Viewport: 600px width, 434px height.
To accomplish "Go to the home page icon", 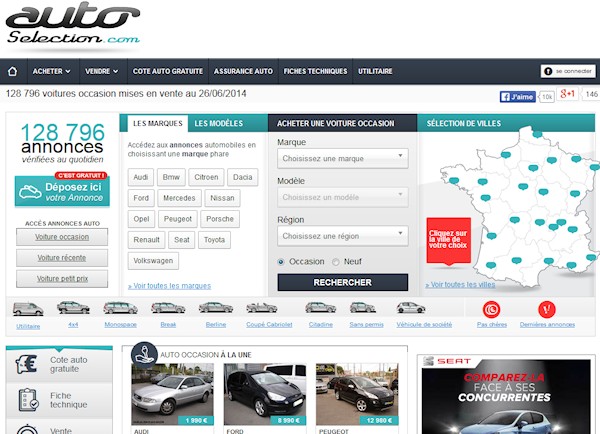I will [13, 71].
